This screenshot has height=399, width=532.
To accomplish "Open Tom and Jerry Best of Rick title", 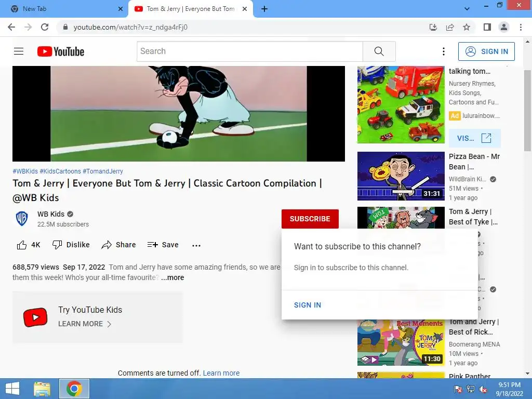I will 474,327.
